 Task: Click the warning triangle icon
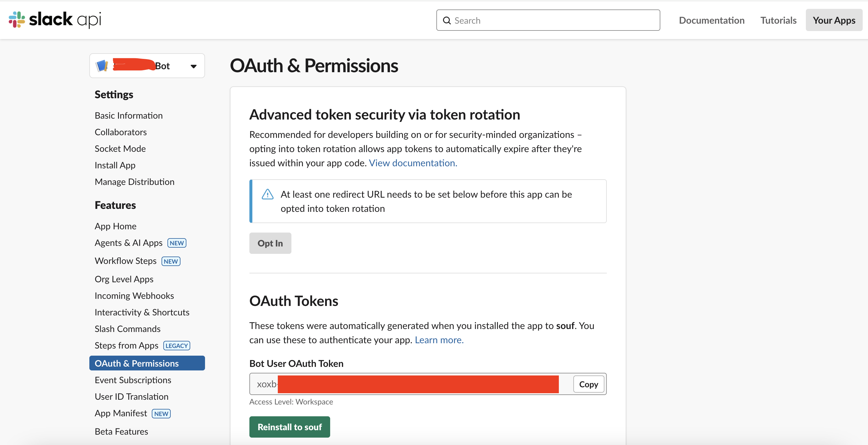(267, 194)
